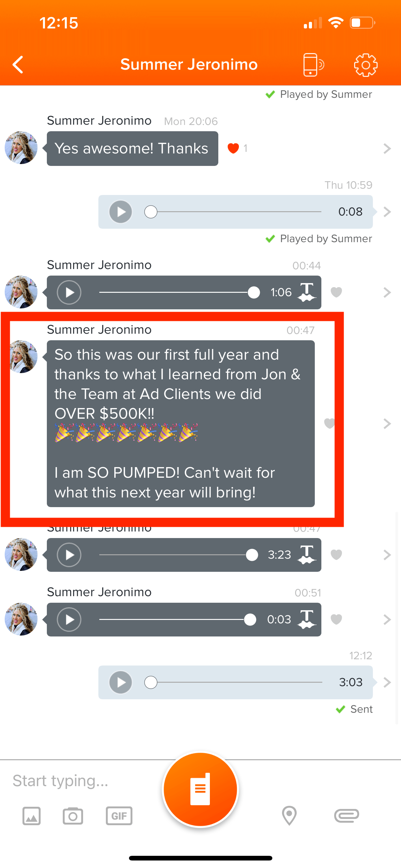Expand details of the 0:08 voice message
The image size is (401, 868).
coord(387,212)
